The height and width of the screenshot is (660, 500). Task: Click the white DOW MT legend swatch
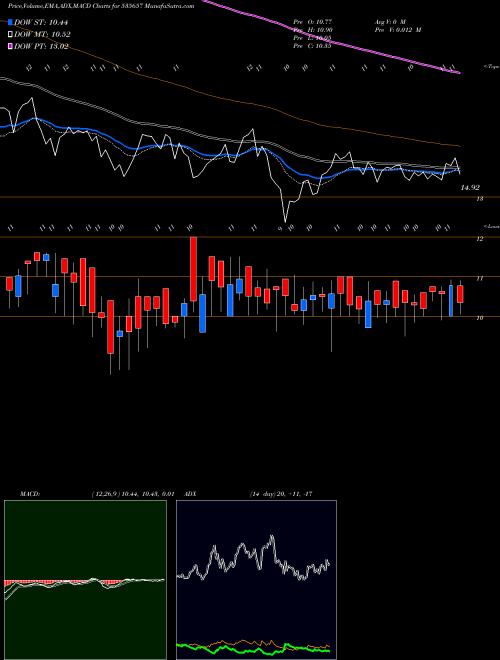pos(10,35)
